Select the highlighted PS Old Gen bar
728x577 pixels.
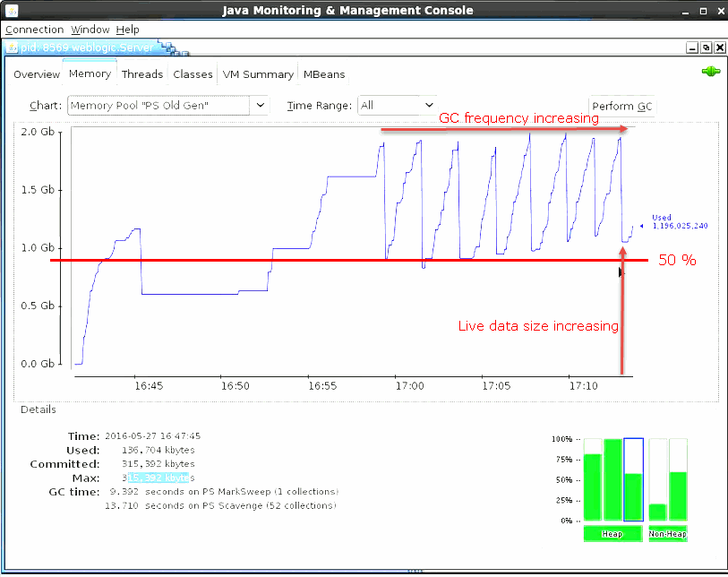(x=633, y=479)
